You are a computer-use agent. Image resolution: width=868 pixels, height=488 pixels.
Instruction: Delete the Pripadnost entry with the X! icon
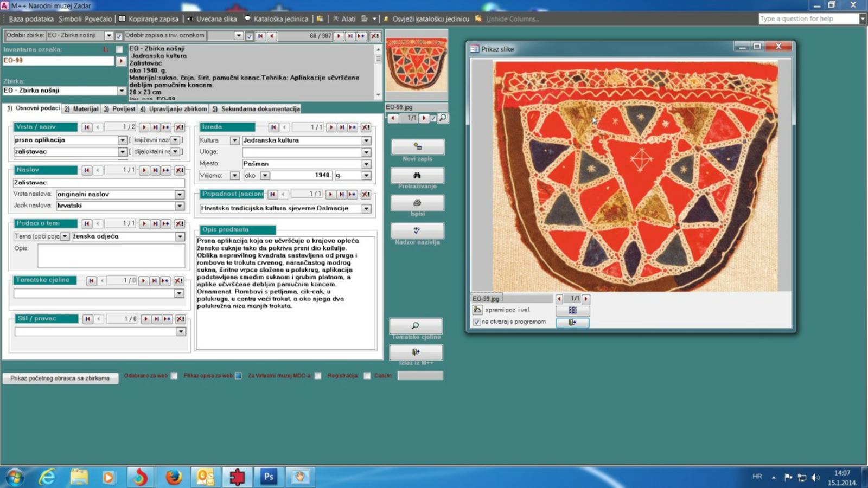(x=366, y=194)
